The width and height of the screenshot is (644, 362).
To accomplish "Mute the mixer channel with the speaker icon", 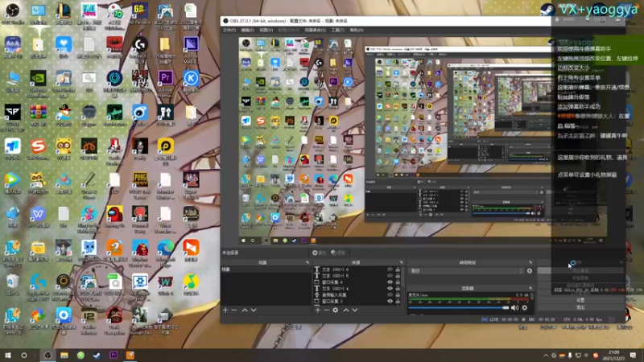I will pos(514,307).
